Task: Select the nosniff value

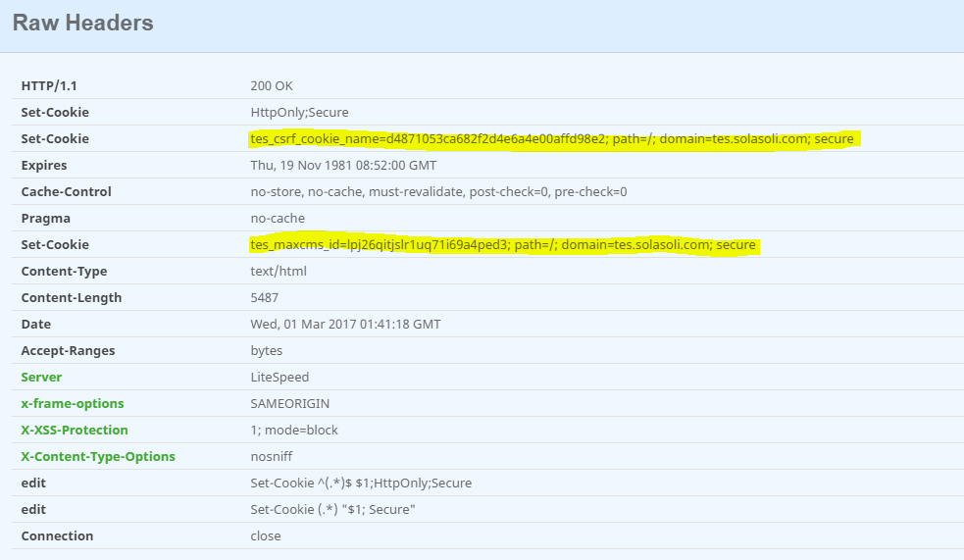Action: 272,456
